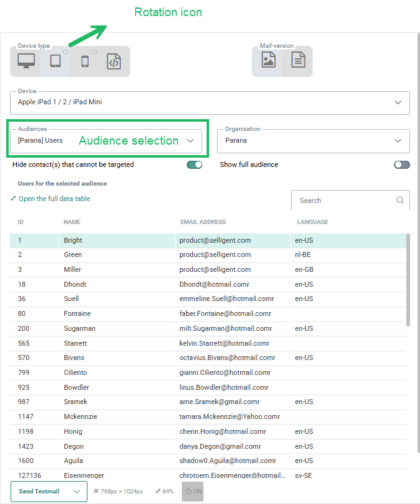Screen dimensions: 420x504
Task: Select the tablet device type icon
Action: point(55,61)
